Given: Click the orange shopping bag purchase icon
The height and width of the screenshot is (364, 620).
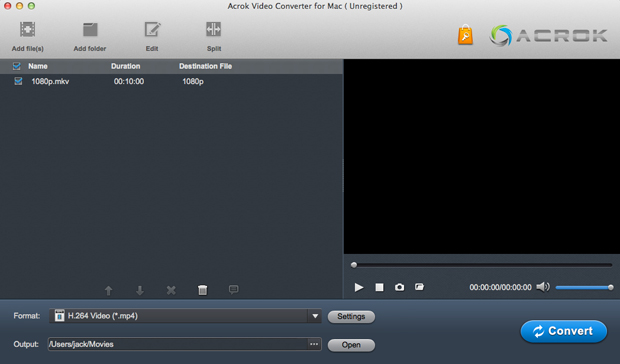Looking at the screenshot, I should coord(465,35).
